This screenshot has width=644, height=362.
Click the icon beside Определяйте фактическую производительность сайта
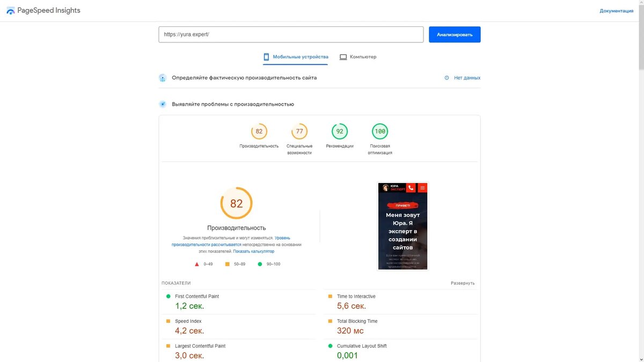(163, 78)
